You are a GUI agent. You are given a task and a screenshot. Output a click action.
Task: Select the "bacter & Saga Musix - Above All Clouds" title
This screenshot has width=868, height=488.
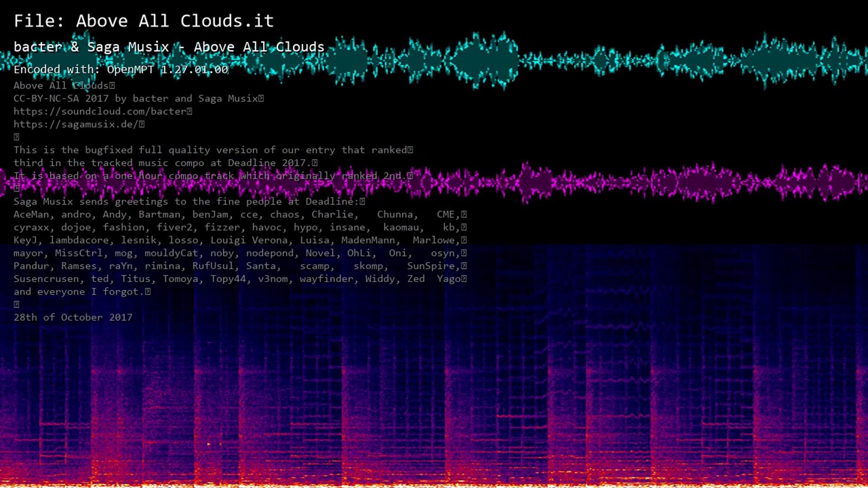(169, 47)
